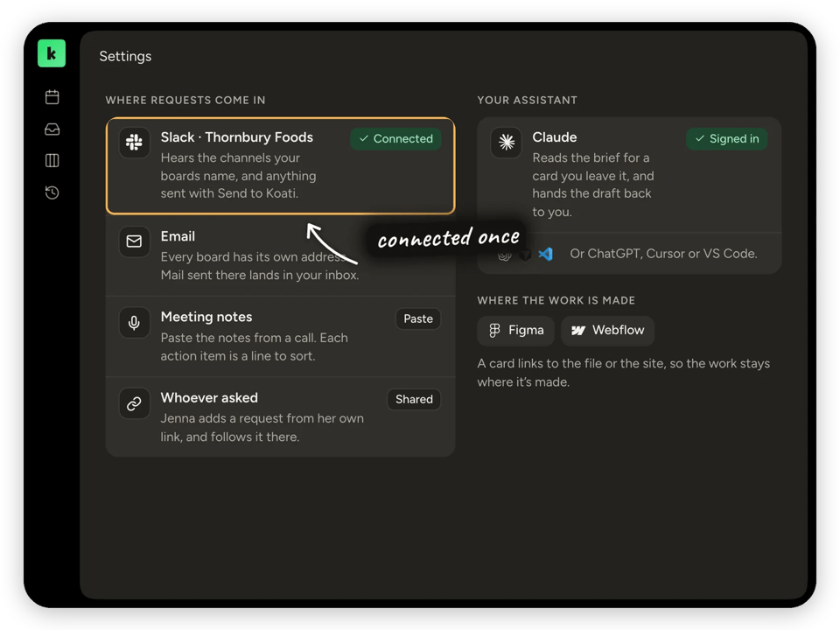Screen dimensions: 840x630
Task: Click the Slack logo icon
Action: pyautogui.click(x=134, y=143)
